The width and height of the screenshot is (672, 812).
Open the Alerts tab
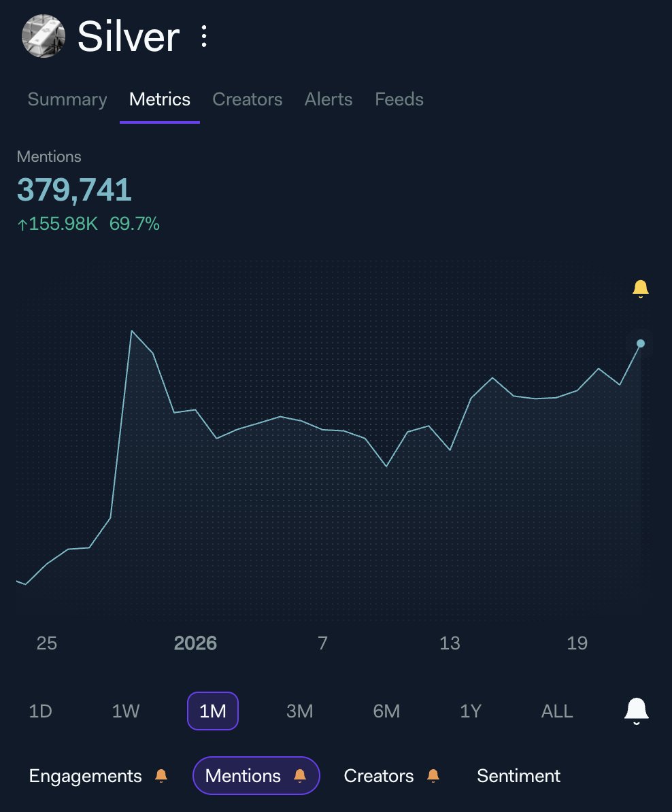(329, 99)
